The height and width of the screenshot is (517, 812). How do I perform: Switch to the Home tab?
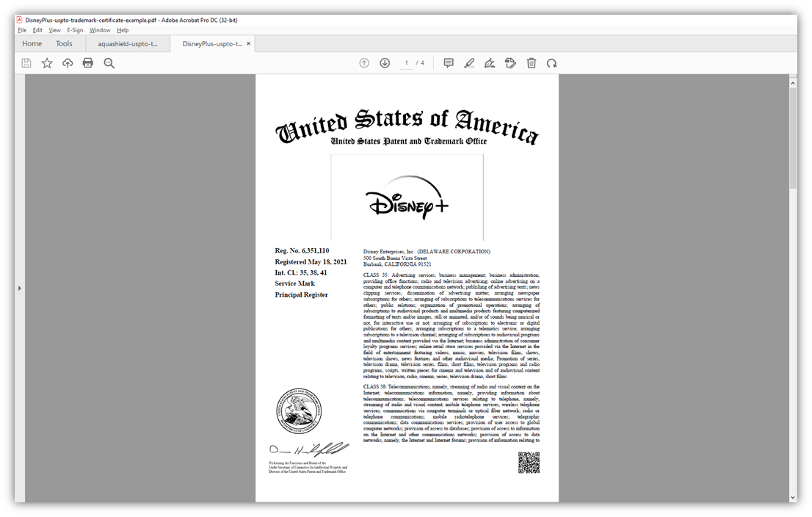point(32,44)
